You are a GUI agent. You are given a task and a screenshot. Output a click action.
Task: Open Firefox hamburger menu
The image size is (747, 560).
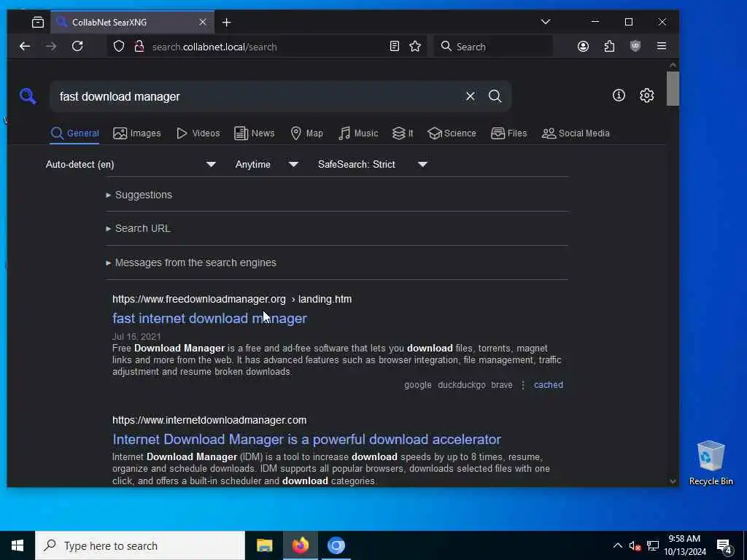coord(661,46)
